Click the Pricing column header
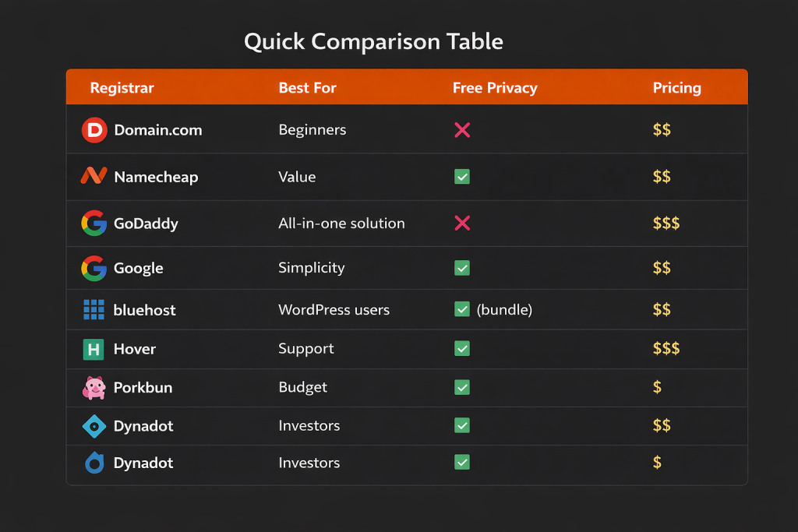 (677, 88)
